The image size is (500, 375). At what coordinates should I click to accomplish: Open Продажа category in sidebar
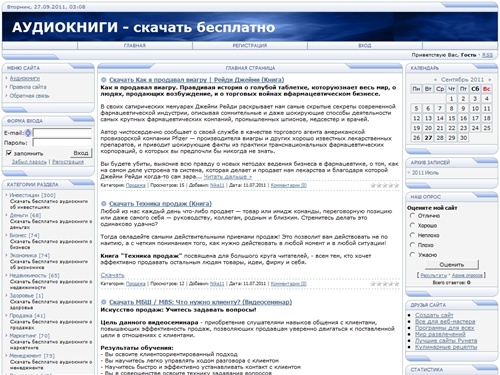pos(27,315)
